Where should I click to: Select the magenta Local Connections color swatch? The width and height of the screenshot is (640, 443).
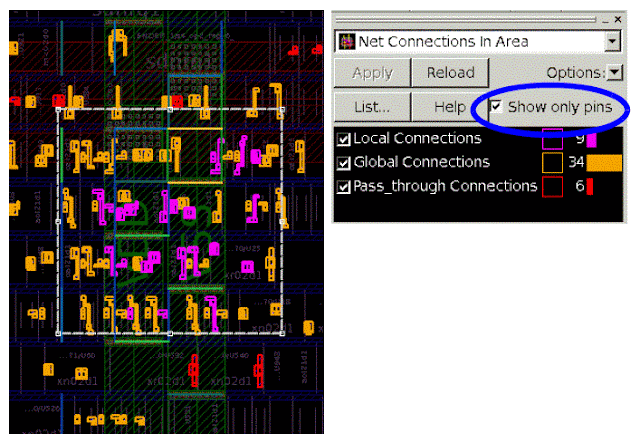click(x=552, y=139)
